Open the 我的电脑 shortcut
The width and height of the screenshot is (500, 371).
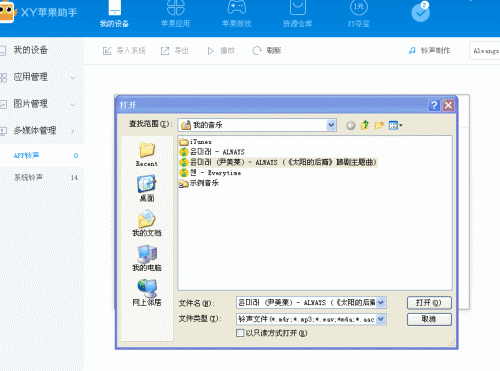147,258
